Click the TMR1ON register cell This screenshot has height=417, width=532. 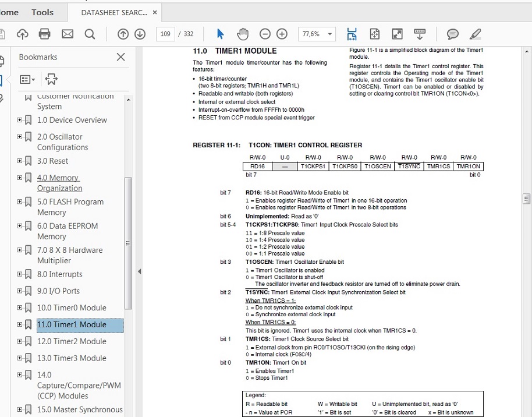(x=468, y=167)
